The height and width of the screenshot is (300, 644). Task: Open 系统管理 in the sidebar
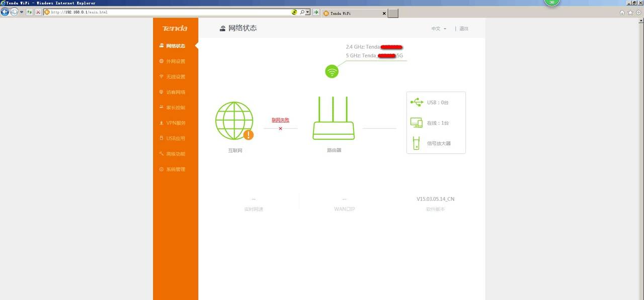coord(176,169)
